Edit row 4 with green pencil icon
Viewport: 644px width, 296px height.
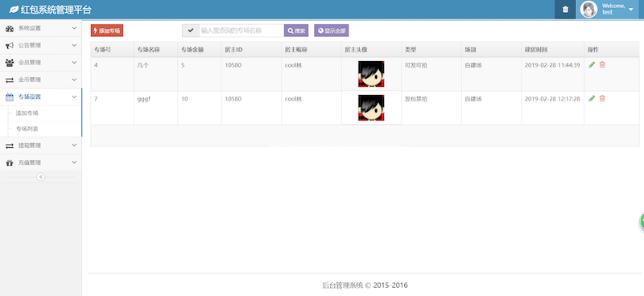[x=592, y=65]
